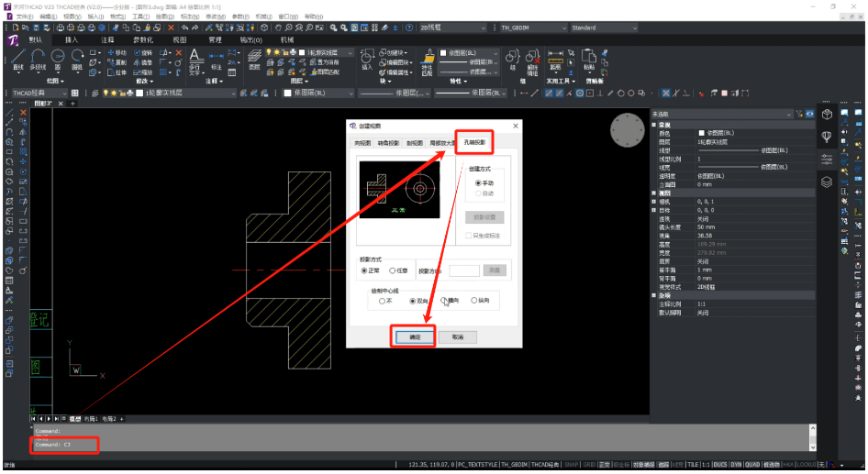Image resolution: width=868 pixels, height=474 pixels.
Task: Click the 投影方向 input field
Action: click(464, 270)
